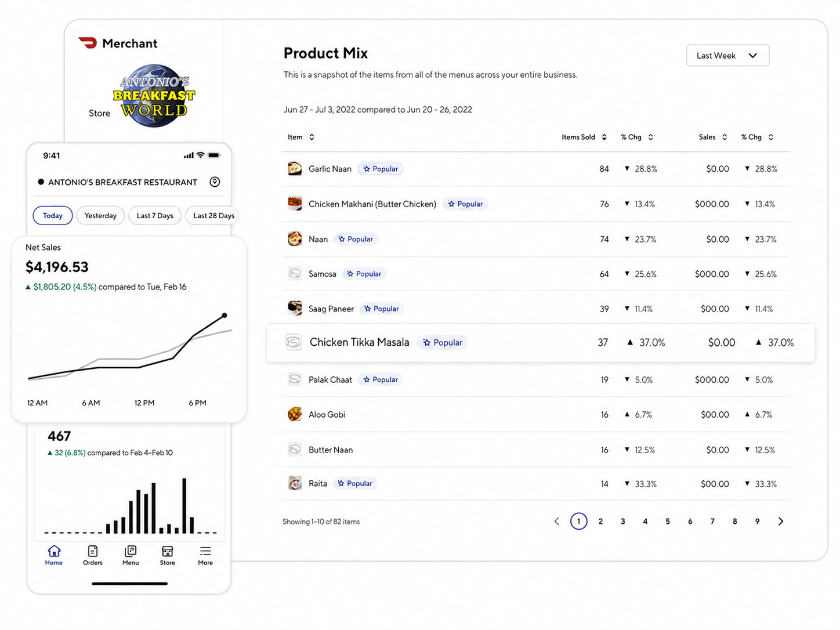Go to page 2 of items
Image resolution: width=840 pixels, height=630 pixels.
[601, 522]
